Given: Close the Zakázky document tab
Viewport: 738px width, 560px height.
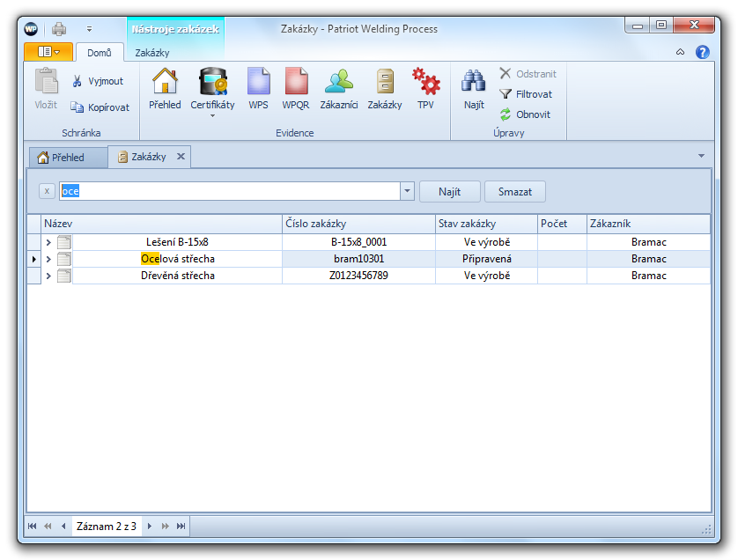Looking at the screenshot, I should click(181, 156).
